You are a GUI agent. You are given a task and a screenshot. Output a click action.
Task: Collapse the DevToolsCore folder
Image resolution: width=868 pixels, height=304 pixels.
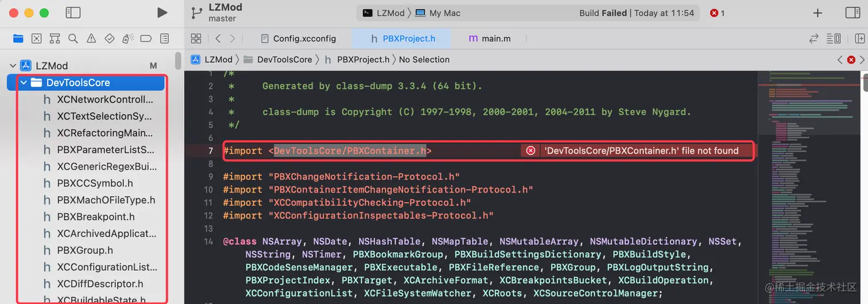(24, 83)
